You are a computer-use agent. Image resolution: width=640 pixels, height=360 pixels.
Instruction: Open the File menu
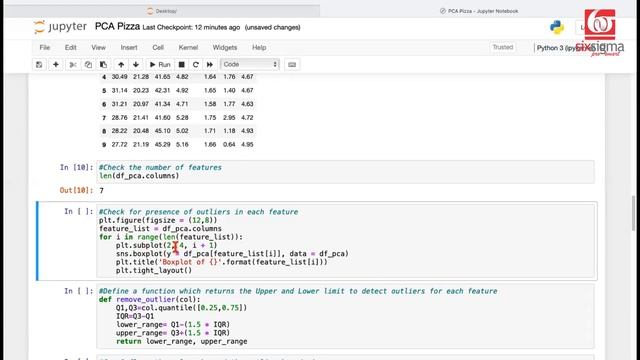click(44, 47)
